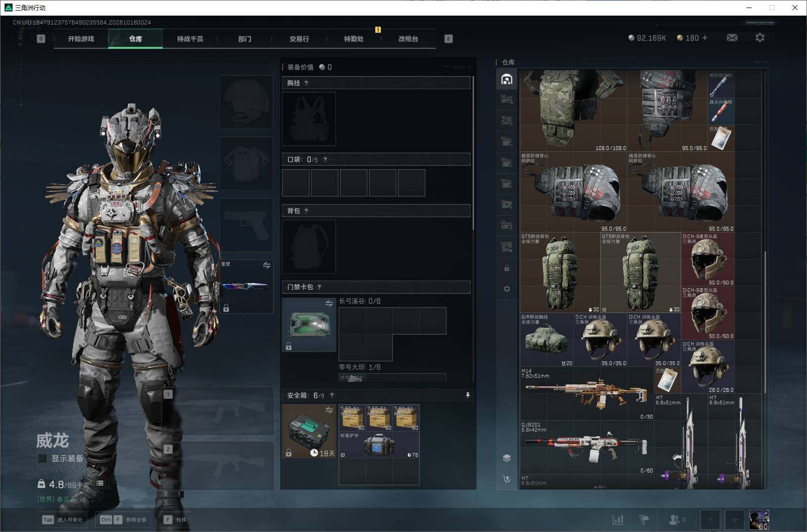Select the GIR野战胸挂 item in warehouse
The image size is (807, 532).
[547, 340]
